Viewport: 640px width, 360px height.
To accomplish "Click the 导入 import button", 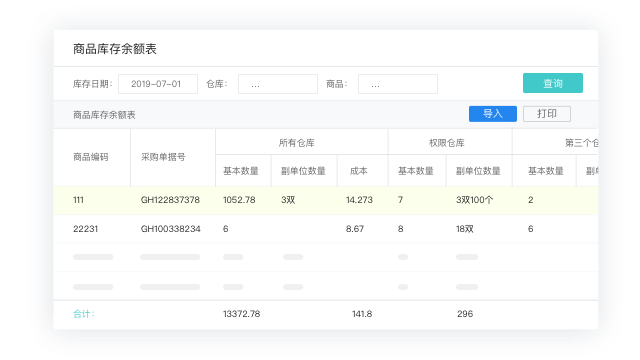I will pos(493,114).
